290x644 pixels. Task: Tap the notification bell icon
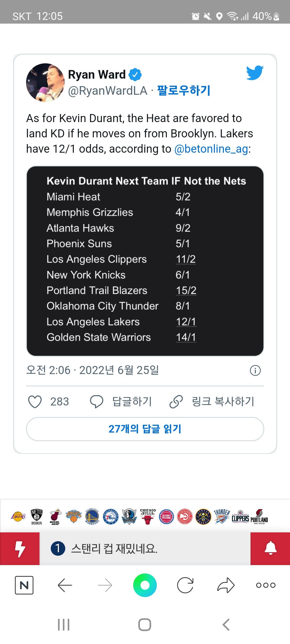pos(270,549)
